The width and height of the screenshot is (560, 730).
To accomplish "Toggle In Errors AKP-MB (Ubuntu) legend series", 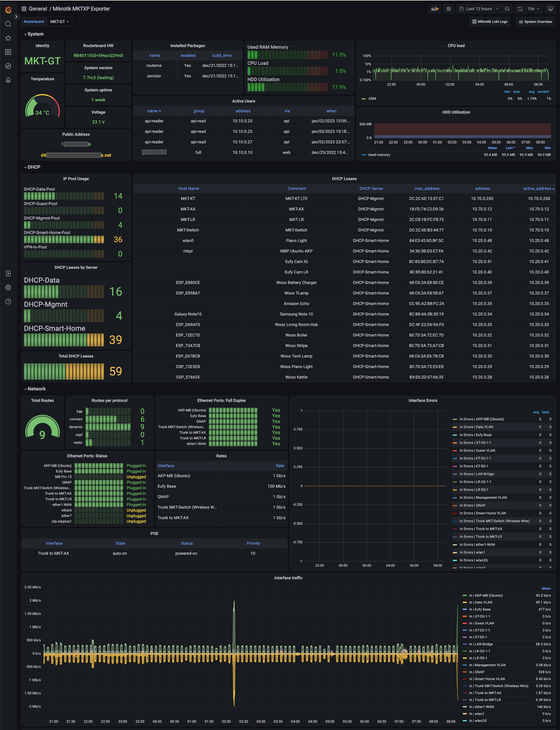I will [481, 419].
